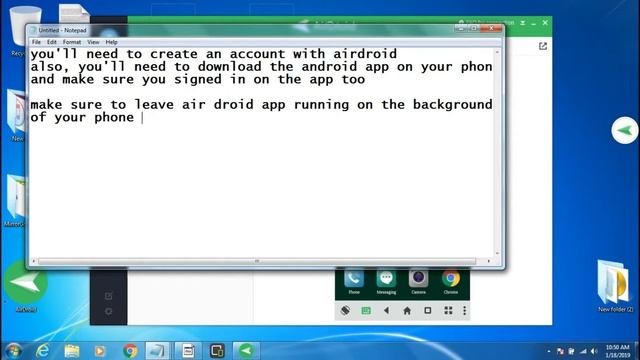Launch Chrome on the mirrored phone screen
Viewport: 640px width, 360px height.
point(451,282)
